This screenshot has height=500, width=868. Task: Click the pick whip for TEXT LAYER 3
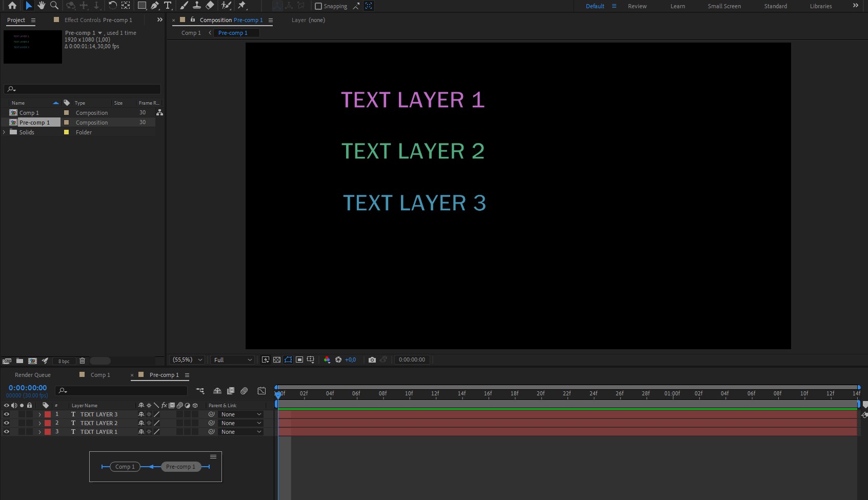211,414
